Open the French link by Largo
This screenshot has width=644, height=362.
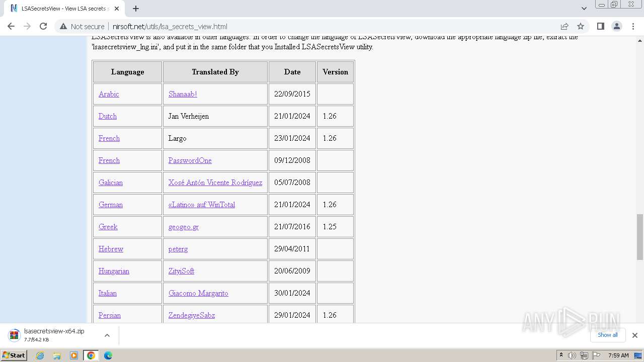(109, 138)
